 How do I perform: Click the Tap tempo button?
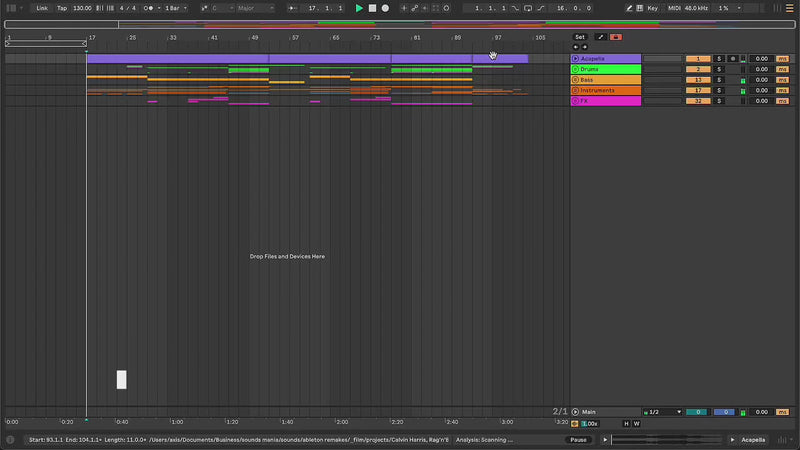[62, 8]
